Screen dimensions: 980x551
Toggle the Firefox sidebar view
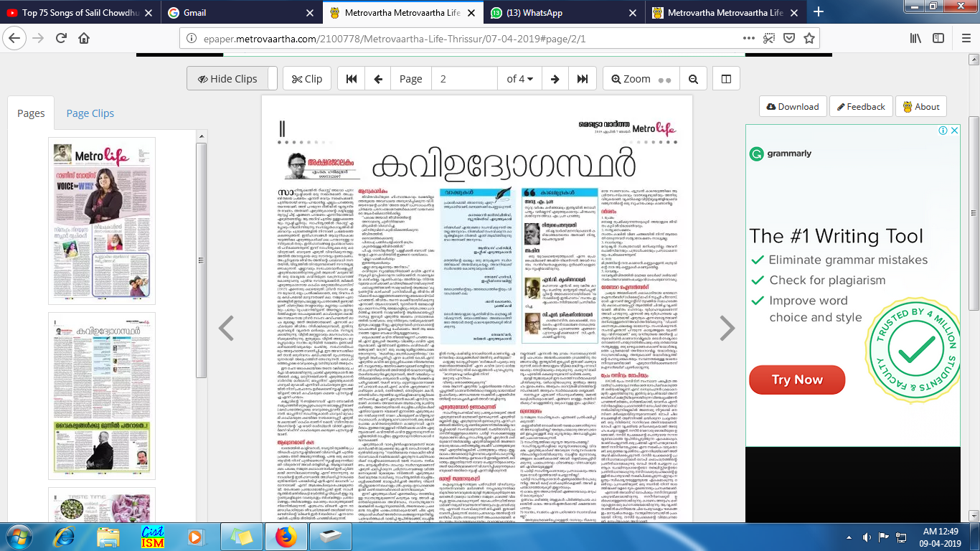(x=936, y=38)
